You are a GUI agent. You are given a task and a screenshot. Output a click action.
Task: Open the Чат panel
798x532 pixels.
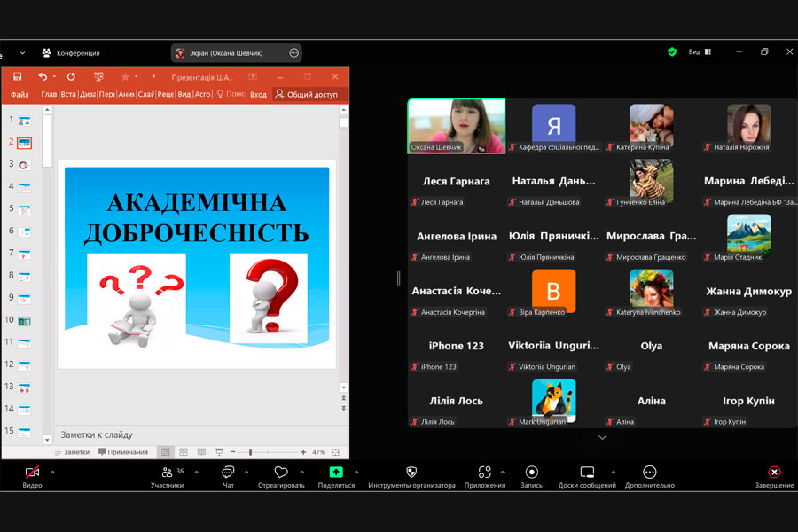pyautogui.click(x=228, y=476)
